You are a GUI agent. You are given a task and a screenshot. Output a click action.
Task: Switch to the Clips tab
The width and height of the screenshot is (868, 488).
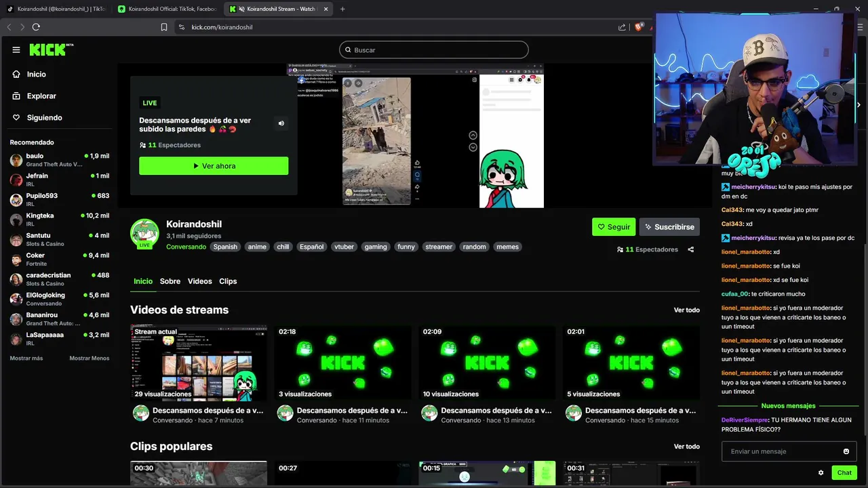228,281
